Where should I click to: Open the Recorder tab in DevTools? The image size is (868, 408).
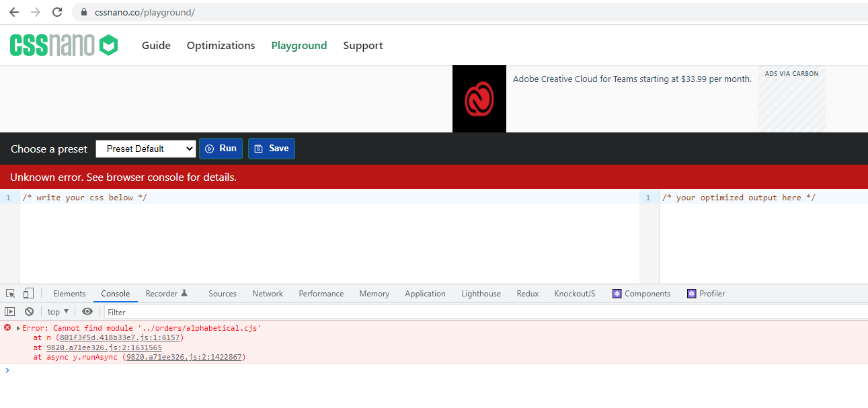(167, 294)
